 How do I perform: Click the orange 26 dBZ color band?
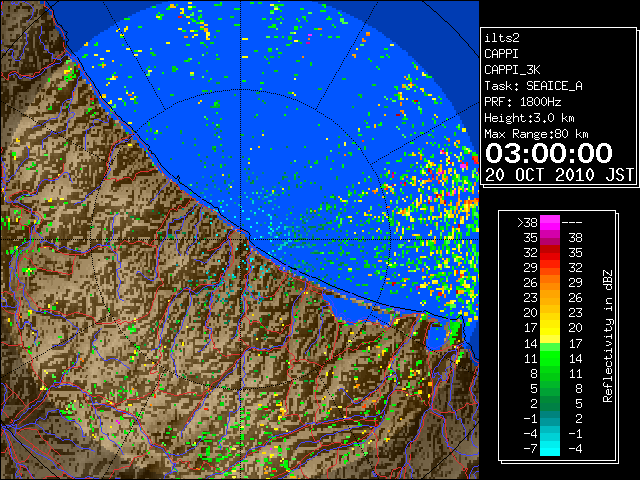coord(550,282)
